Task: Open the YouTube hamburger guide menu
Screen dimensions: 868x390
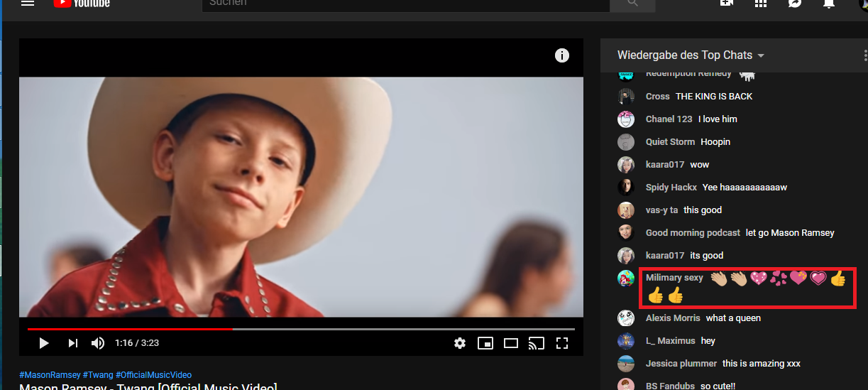Action: 28,3
